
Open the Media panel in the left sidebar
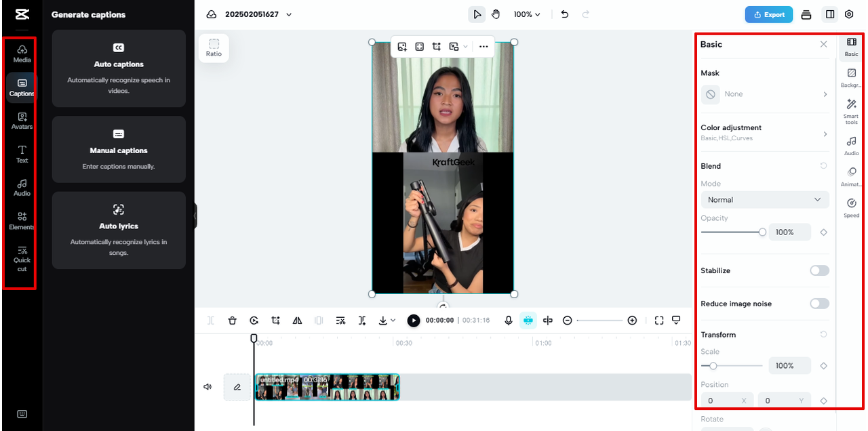[21, 54]
